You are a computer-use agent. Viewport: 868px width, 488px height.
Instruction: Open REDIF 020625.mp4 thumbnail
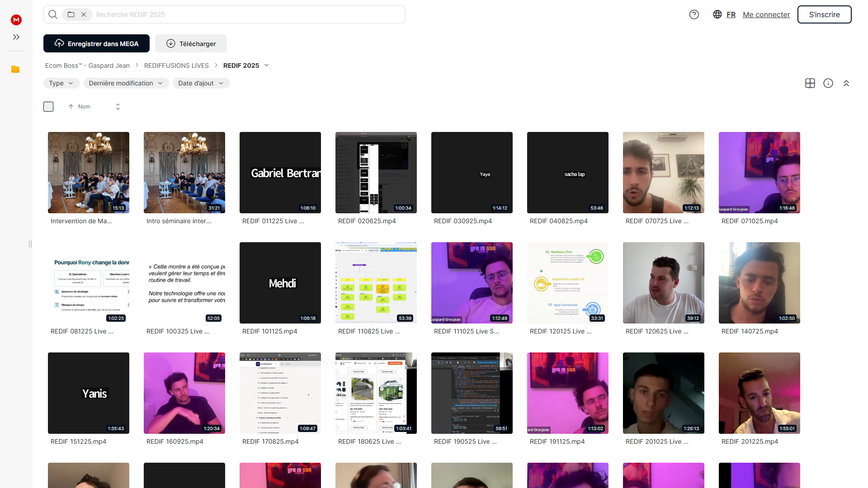[376, 173]
